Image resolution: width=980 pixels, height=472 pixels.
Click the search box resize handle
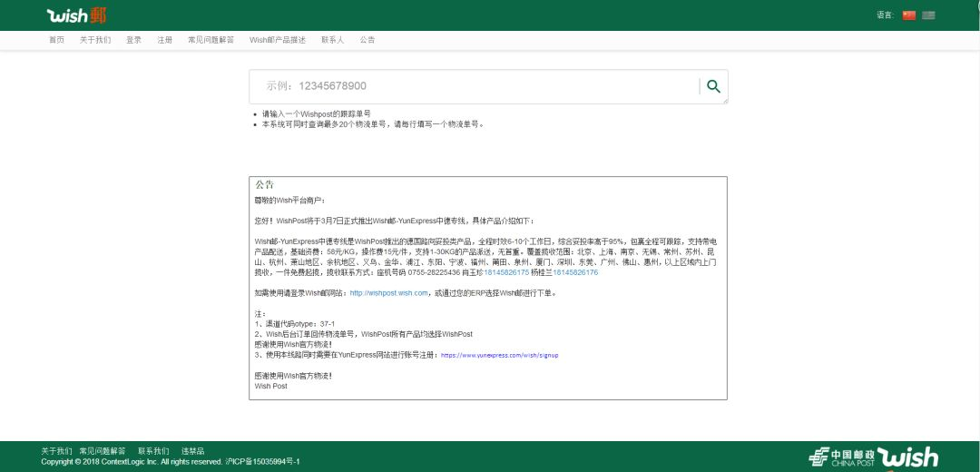[x=725, y=101]
